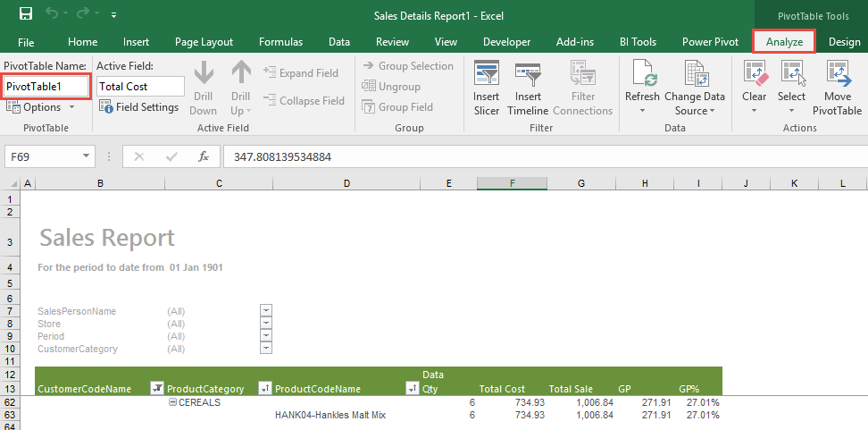Click Group Field
Image resolution: width=868 pixels, height=430 pixels.
397,107
